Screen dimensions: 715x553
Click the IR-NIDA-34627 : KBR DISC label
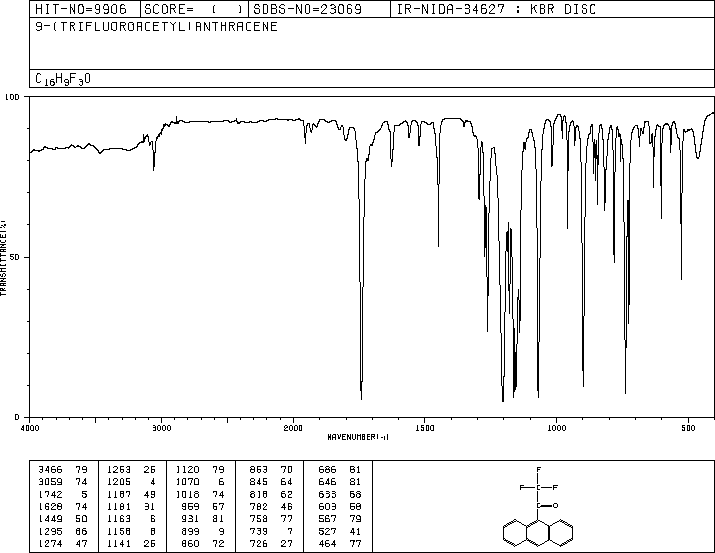496,9
